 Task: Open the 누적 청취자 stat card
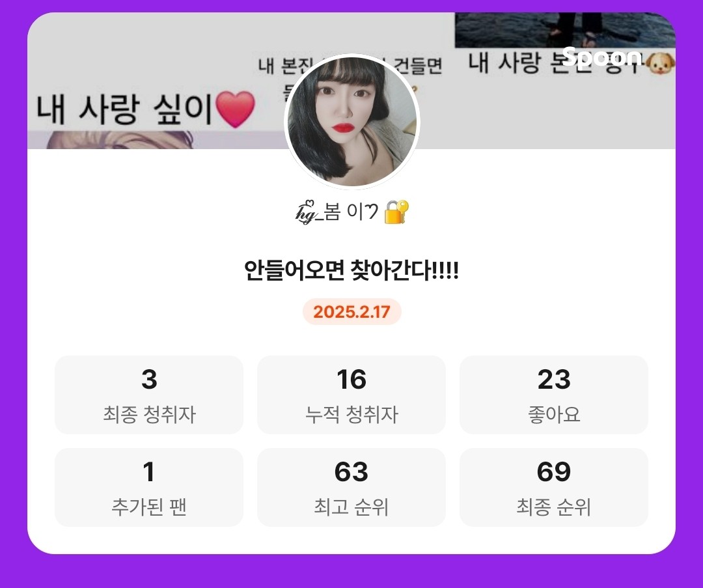351,395
